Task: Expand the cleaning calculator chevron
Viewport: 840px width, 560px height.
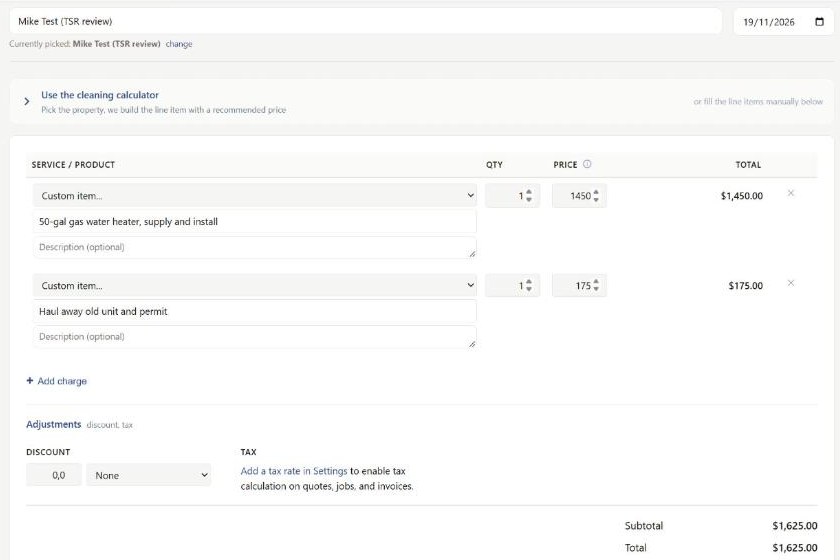Action: coord(27,101)
